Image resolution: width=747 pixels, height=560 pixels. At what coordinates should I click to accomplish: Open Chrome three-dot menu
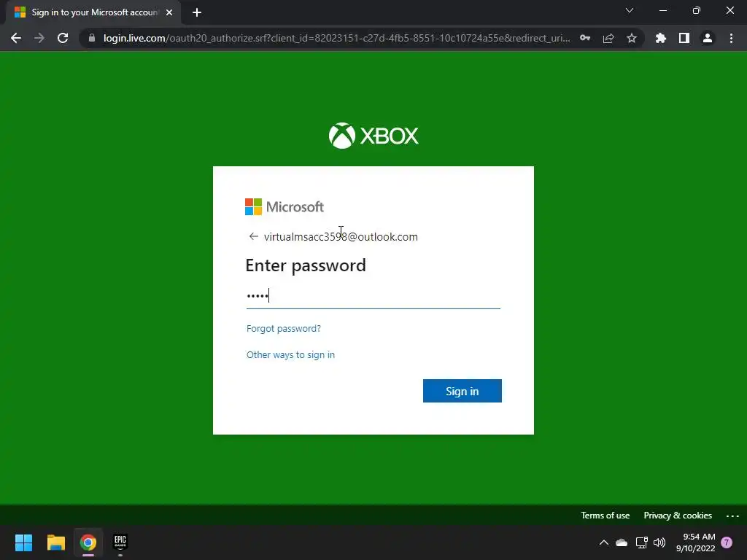pos(731,38)
